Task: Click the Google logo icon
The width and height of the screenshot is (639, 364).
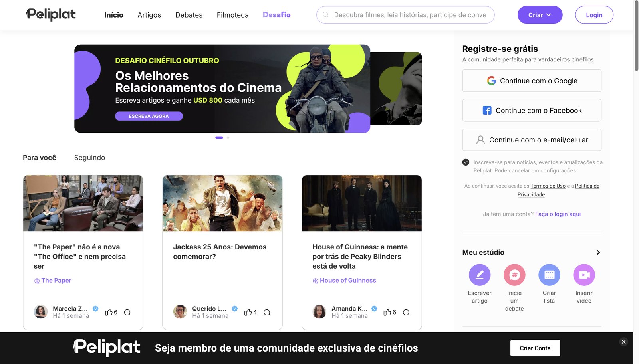Action: tap(491, 81)
